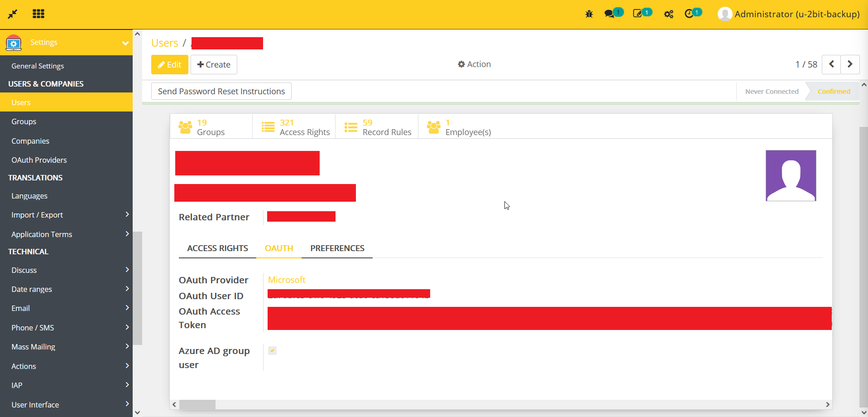The image size is (868, 417).
Task: Open the apps grid menu icon
Action: pyautogui.click(x=38, y=14)
